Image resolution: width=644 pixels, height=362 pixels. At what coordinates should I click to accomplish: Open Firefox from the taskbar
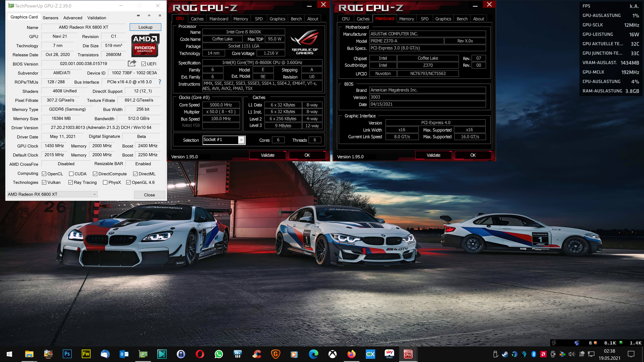tap(351, 354)
